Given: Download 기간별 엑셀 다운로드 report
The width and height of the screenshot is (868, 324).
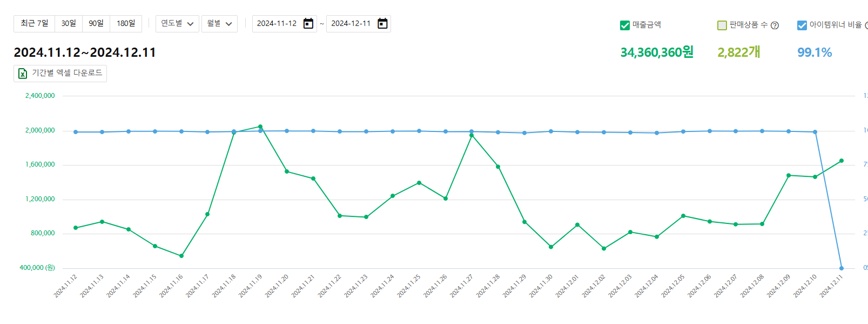Looking at the screenshot, I should [60, 74].
